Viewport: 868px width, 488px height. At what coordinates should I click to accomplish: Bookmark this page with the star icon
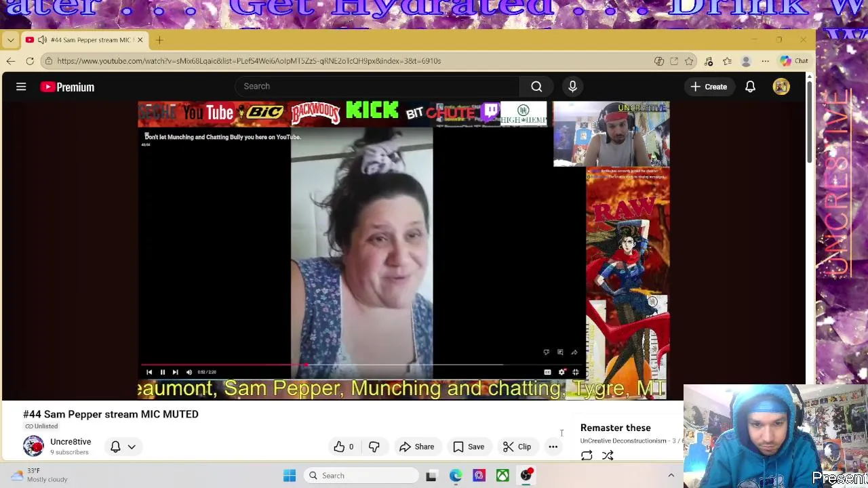689,61
